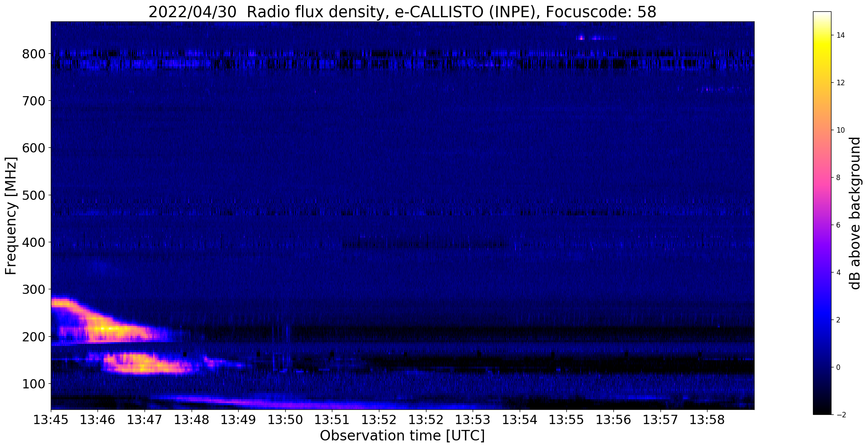868x448 pixels.
Task: Click the 12 value on the colorbar scale
Action: pos(841,83)
